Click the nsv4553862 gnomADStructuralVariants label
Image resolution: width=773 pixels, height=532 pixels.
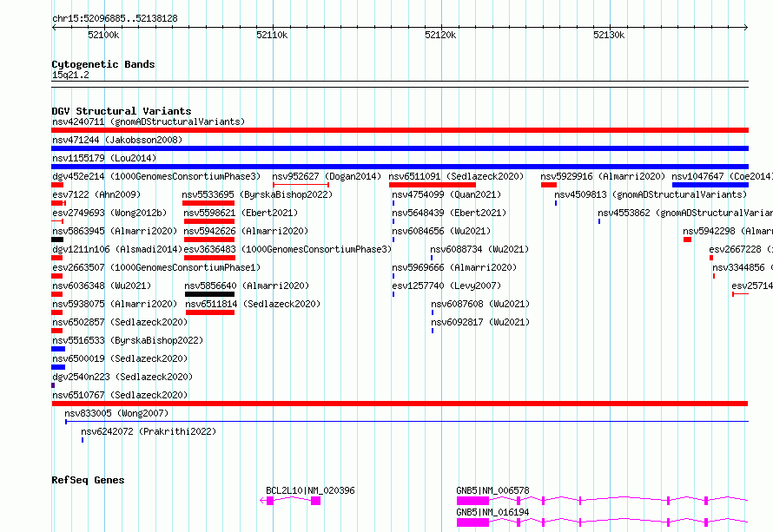pyautogui.click(x=685, y=213)
